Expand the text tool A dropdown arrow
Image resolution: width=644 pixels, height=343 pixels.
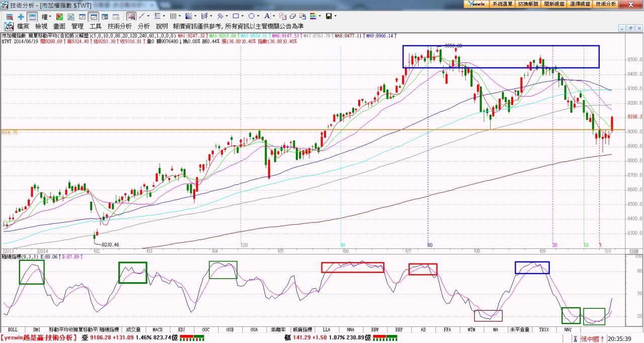273,16
